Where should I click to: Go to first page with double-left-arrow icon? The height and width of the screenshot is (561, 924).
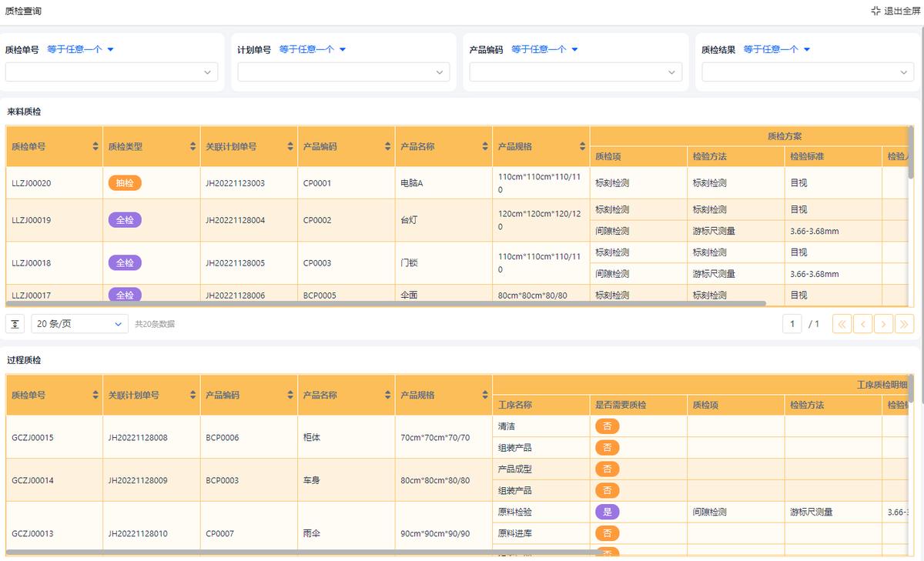click(842, 323)
